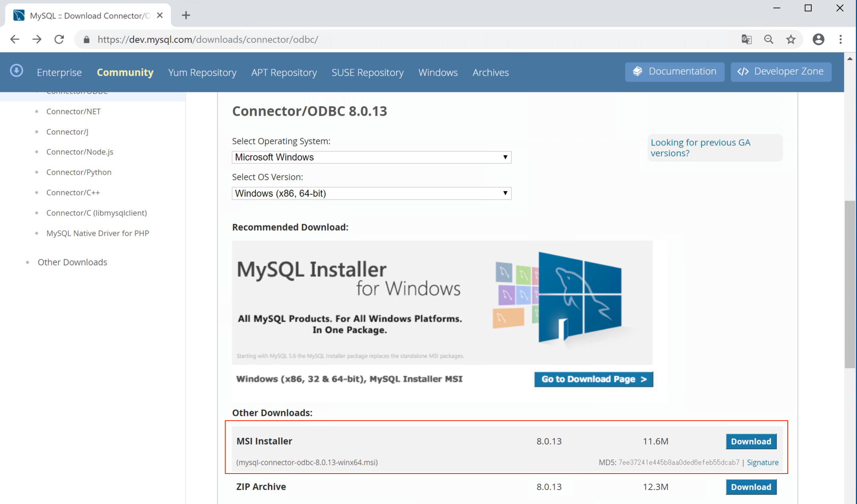Open the Signature link for MSI Installer

[762, 462]
